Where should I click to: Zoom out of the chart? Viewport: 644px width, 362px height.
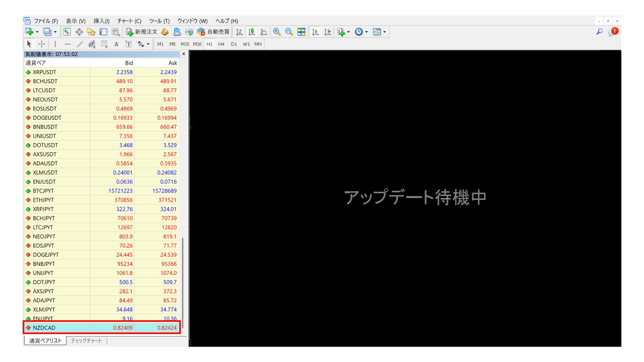click(x=288, y=32)
